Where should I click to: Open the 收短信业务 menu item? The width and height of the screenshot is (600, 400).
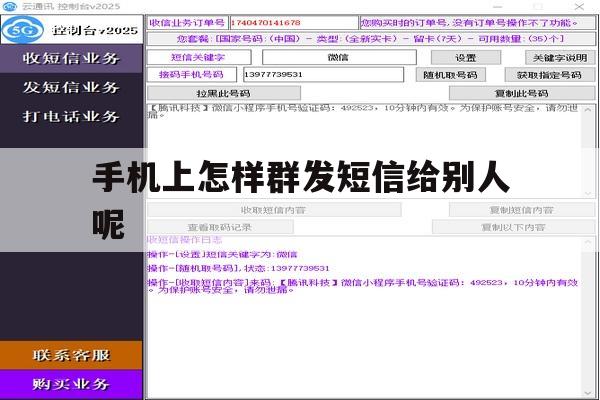[71, 58]
